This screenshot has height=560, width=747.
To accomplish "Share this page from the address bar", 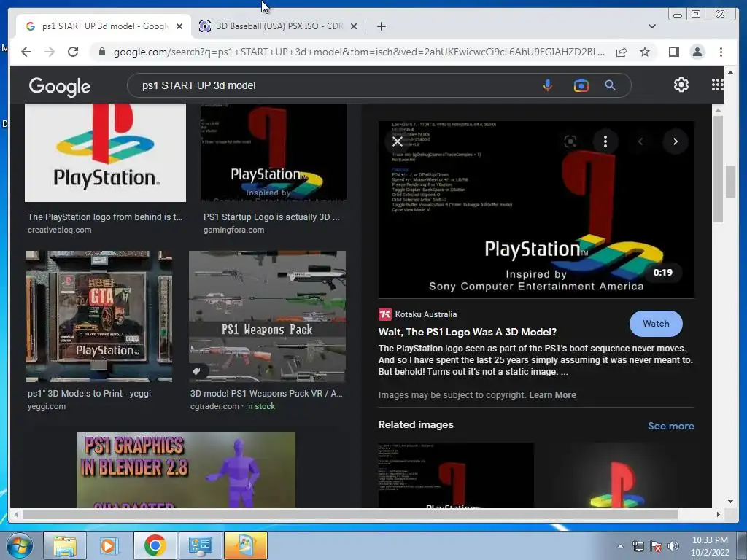I will (x=622, y=52).
